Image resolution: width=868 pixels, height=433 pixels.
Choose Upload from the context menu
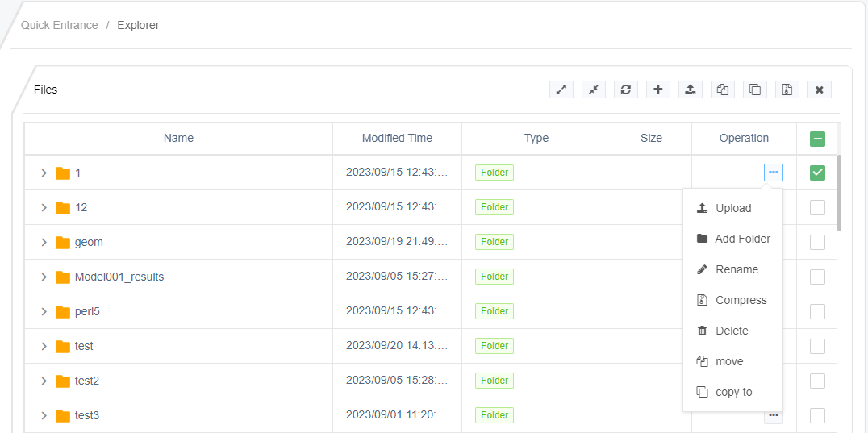(x=733, y=209)
